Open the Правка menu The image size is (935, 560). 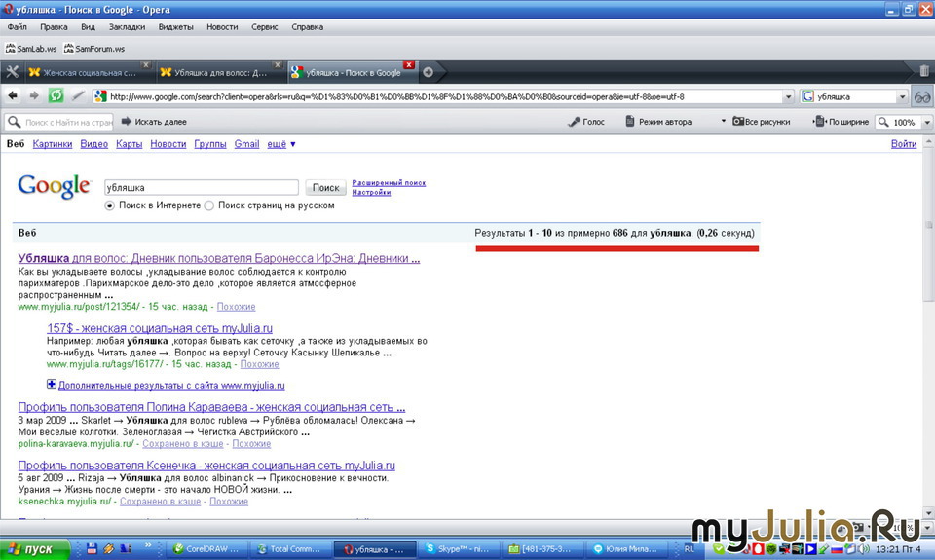[x=54, y=27]
